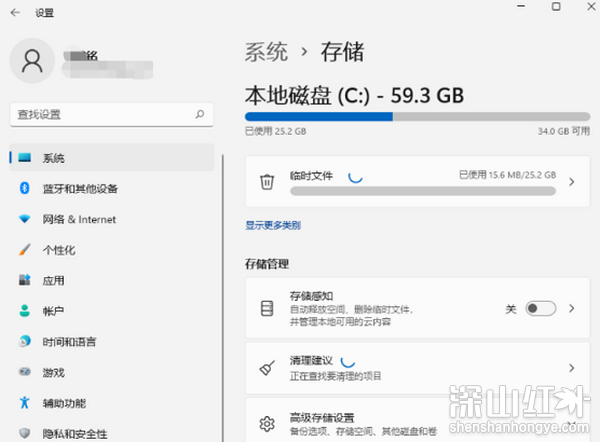The image size is (600, 442).
Task: Click the 查找设置 search box
Action: (111, 114)
